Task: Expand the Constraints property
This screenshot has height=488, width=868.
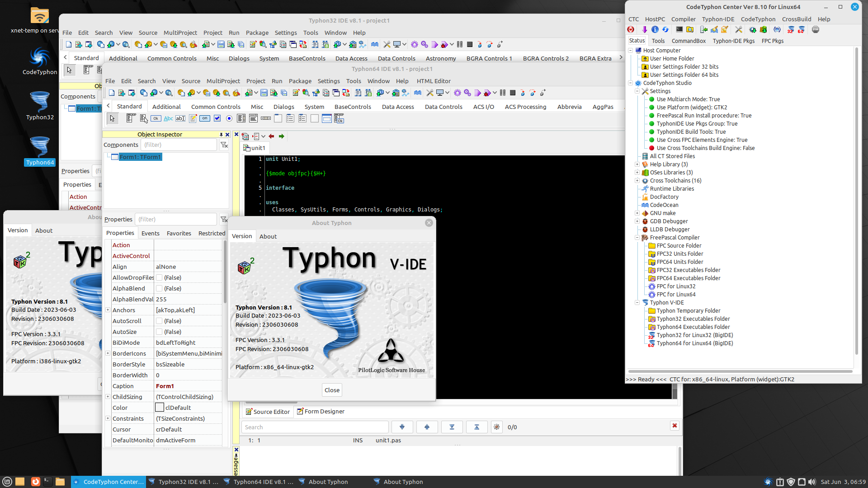Action: pos(108,418)
